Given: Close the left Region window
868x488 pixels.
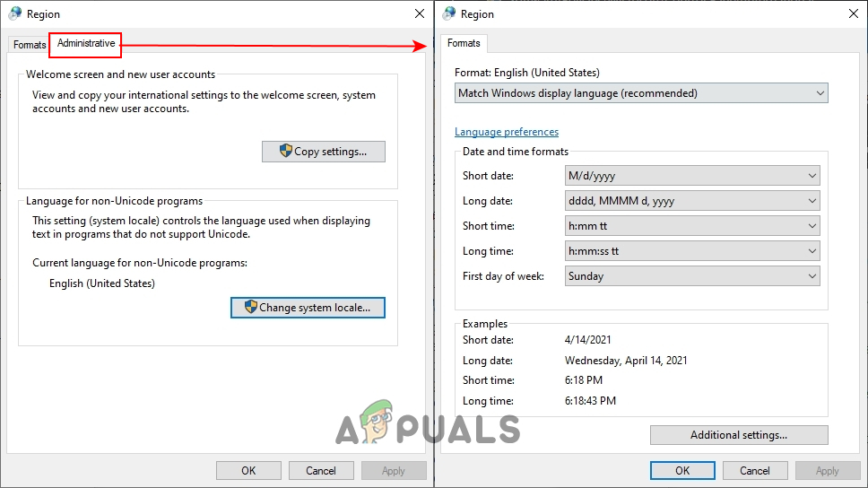Looking at the screenshot, I should 420,13.
